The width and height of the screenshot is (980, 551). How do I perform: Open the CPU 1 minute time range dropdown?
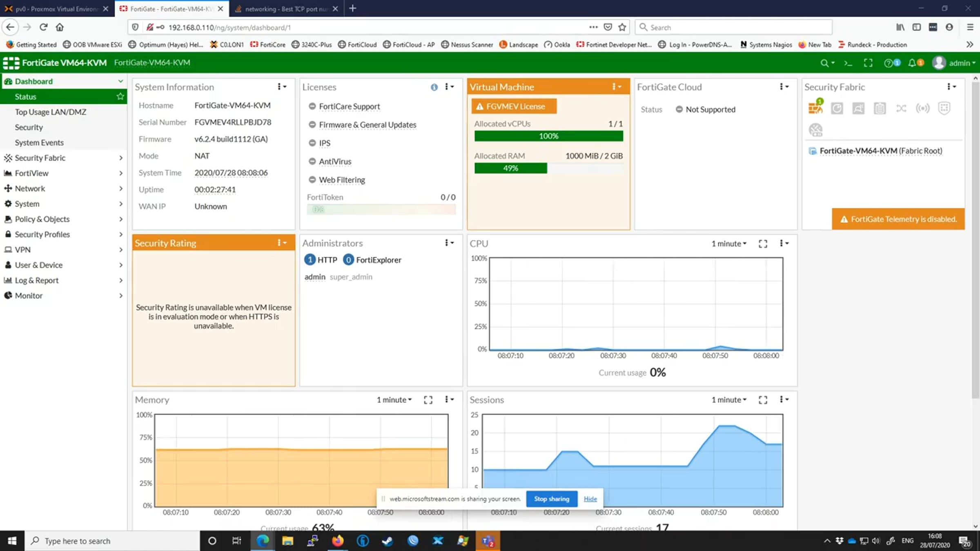(729, 244)
